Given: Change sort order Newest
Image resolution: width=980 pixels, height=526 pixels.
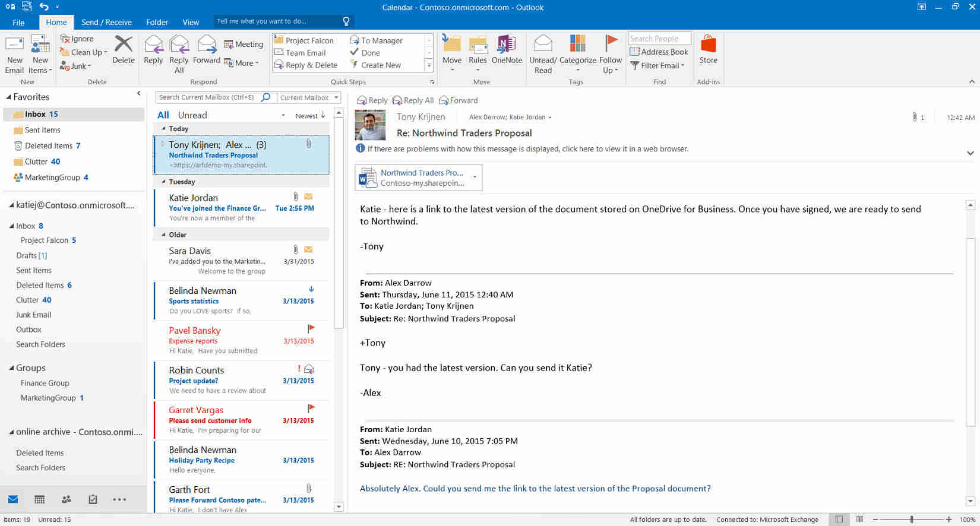Looking at the screenshot, I should [310, 115].
